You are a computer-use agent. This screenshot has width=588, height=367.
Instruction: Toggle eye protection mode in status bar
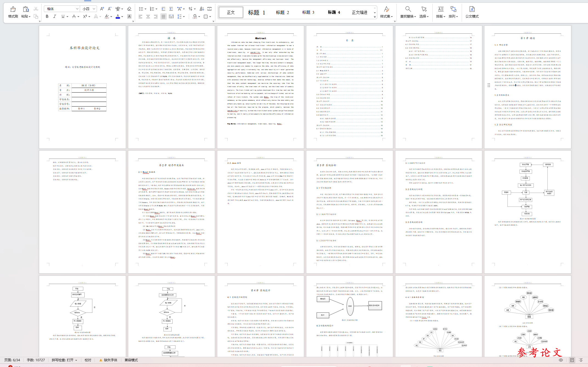[x=561, y=360]
